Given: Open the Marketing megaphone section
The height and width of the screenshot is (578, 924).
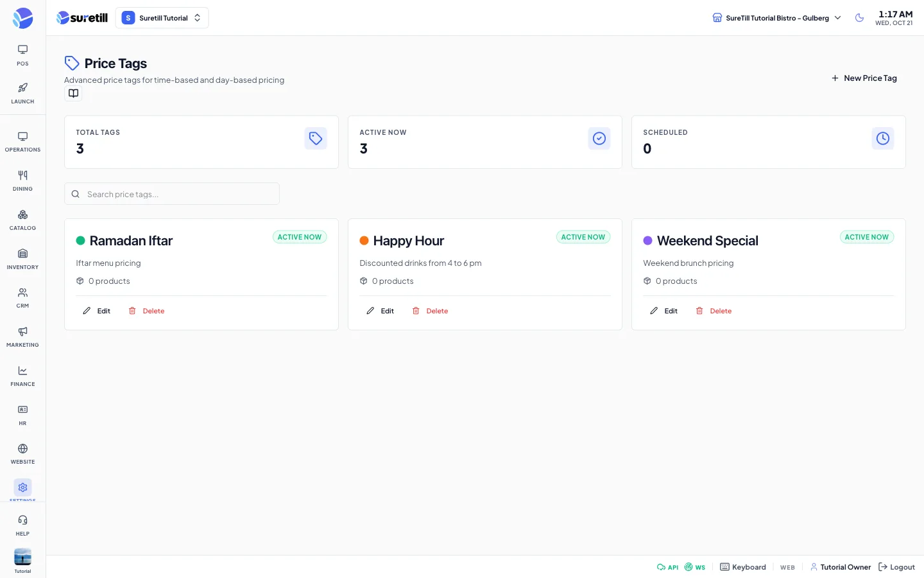Looking at the screenshot, I should [22, 337].
